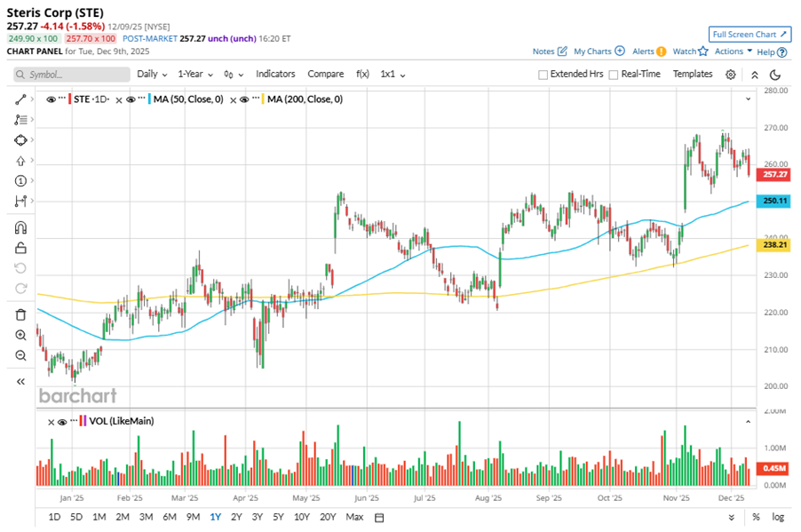Open Alerts warning icon
The image size is (801, 532).
click(x=661, y=52)
